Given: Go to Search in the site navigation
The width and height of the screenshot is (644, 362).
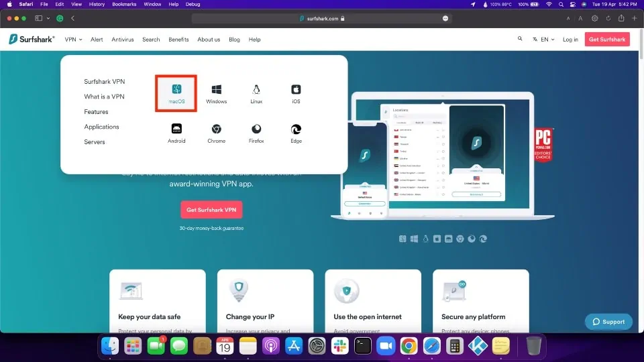Looking at the screenshot, I should pyautogui.click(x=151, y=40).
